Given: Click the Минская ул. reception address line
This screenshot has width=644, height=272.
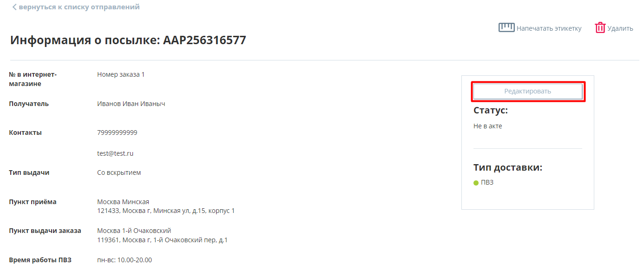Looking at the screenshot, I should (x=166, y=211).
